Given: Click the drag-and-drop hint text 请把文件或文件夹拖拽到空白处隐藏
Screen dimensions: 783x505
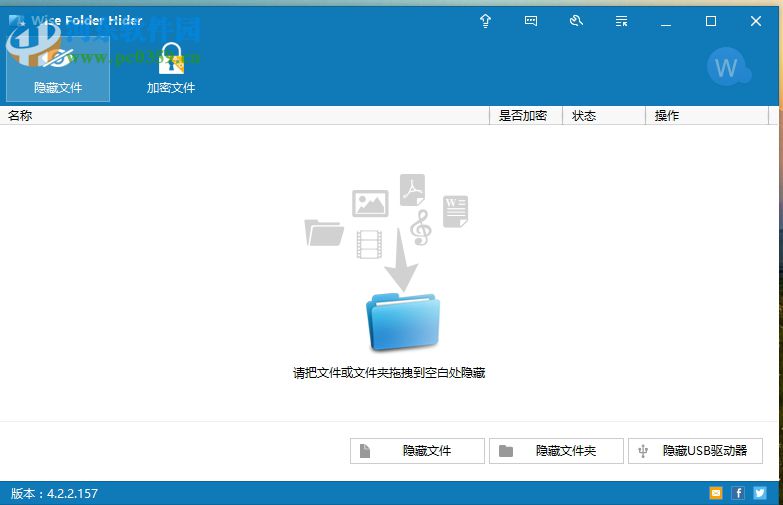Looking at the screenshot, I should (x=389, y=373).
